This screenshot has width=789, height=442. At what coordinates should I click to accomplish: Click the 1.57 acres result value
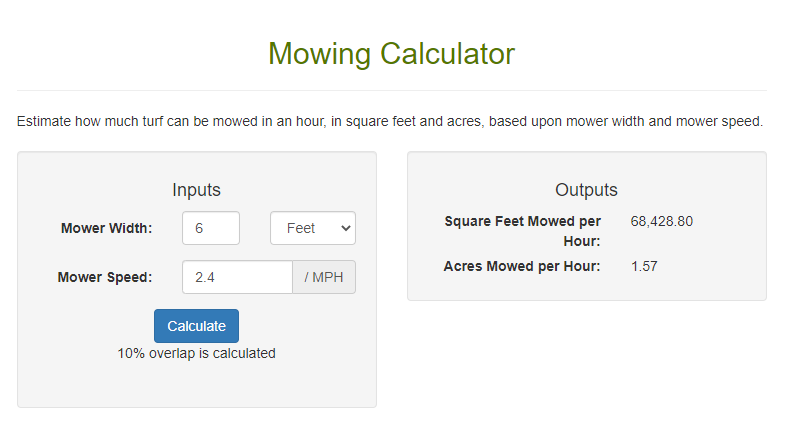[644, 266]
